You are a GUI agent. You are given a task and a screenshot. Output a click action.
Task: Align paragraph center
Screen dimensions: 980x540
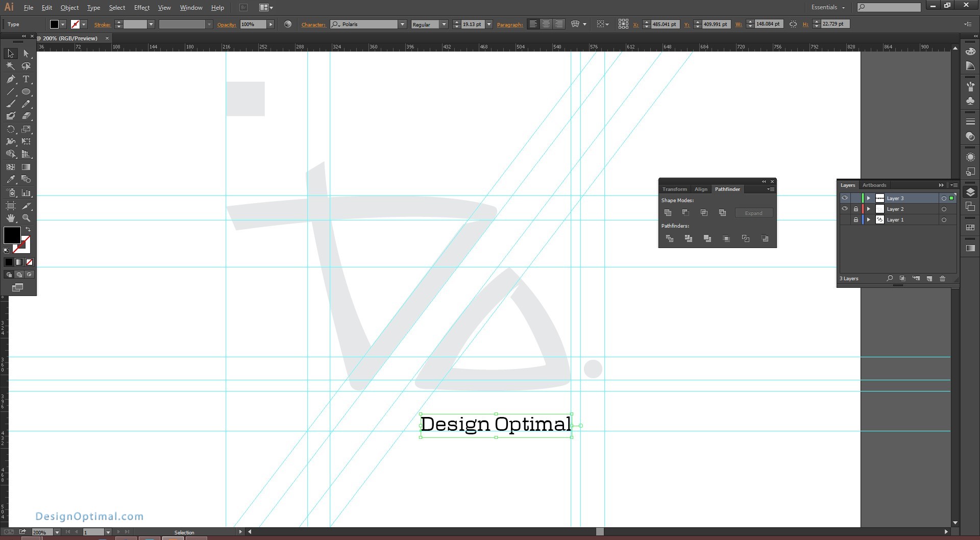546,24
